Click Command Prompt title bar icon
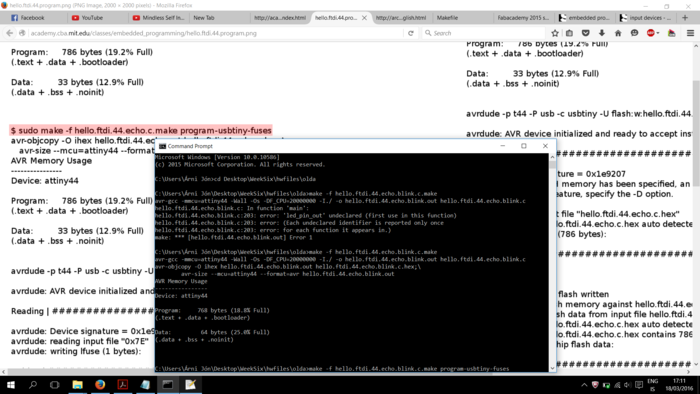 pyautogui.click(x=162, y=146)
